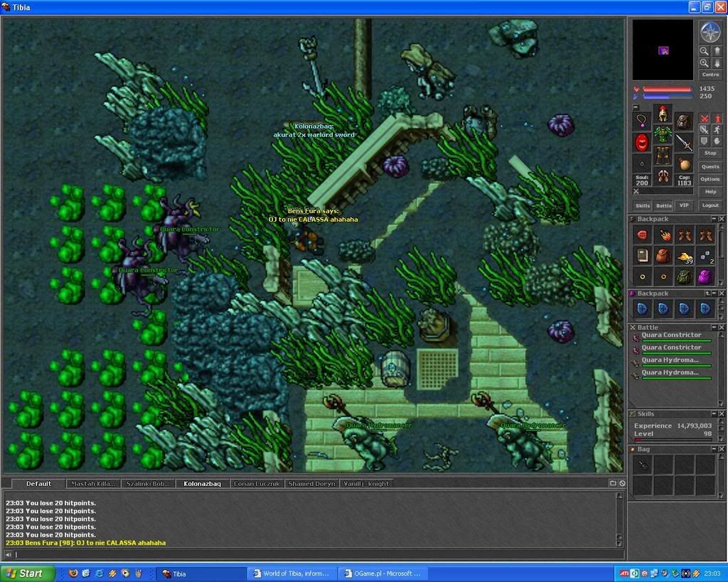This screenshot has width=728, height=582.
Task: Select the green armor slot
Action: click(663, 134)
